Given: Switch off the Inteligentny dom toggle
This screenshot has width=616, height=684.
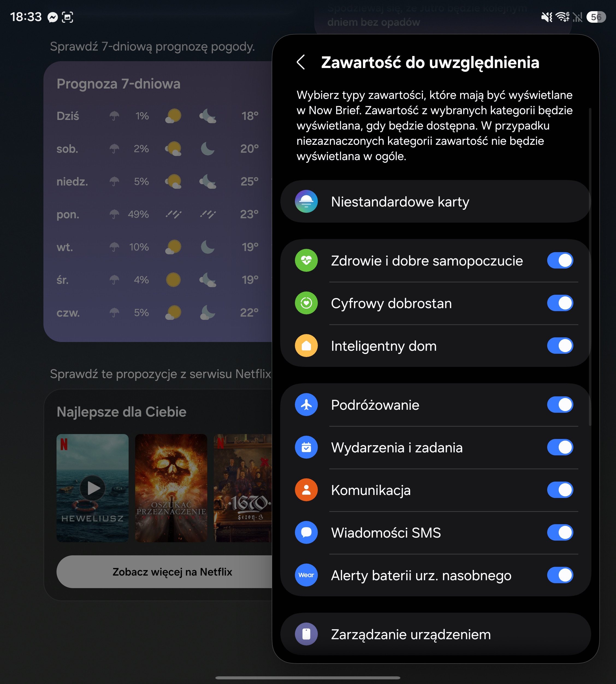Looking at the screenshot, I should [x=560, y=346].
